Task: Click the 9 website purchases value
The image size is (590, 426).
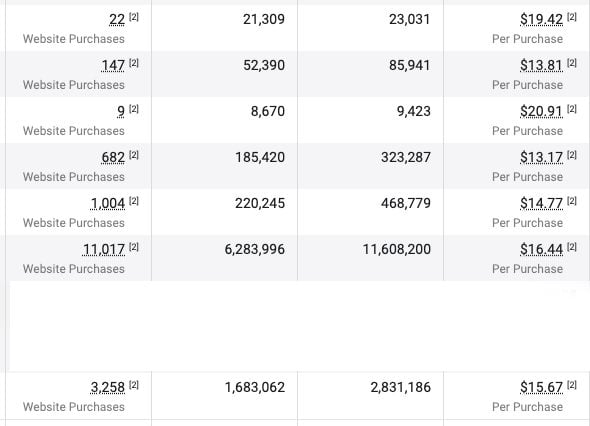Action: (x=121, y=111)
